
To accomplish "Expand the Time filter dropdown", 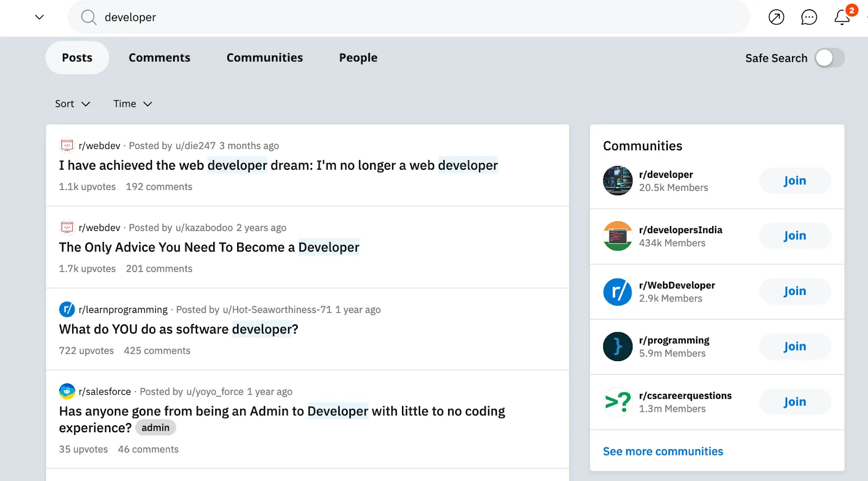I will (132, 104).
